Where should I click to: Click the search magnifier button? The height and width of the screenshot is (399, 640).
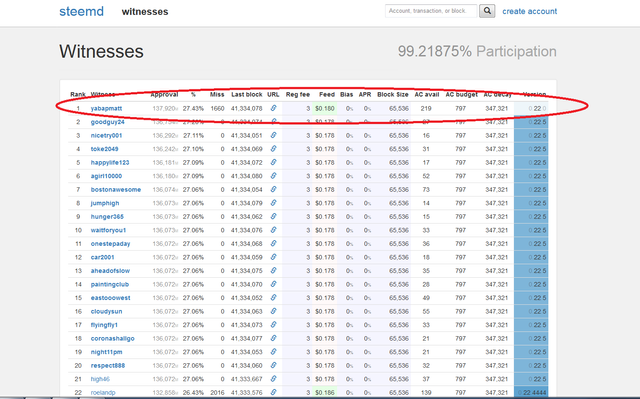[x=487, y=11]
